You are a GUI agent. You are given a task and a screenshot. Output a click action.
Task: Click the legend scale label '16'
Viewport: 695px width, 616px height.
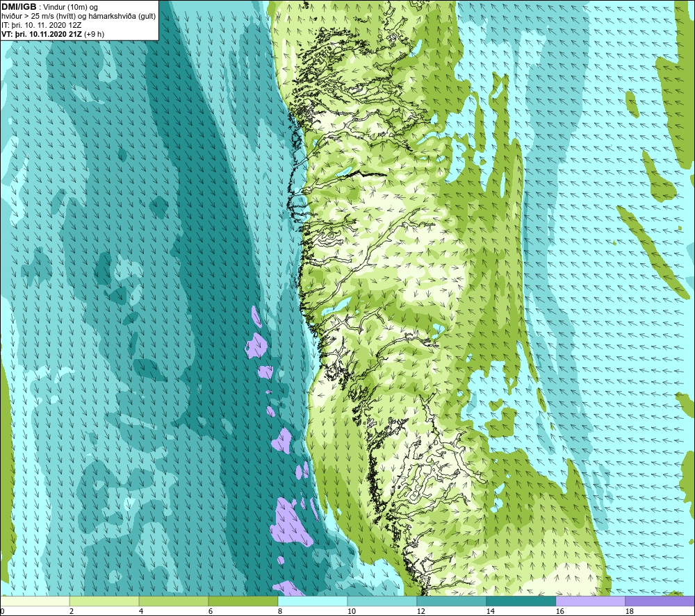tap(559, 611)
